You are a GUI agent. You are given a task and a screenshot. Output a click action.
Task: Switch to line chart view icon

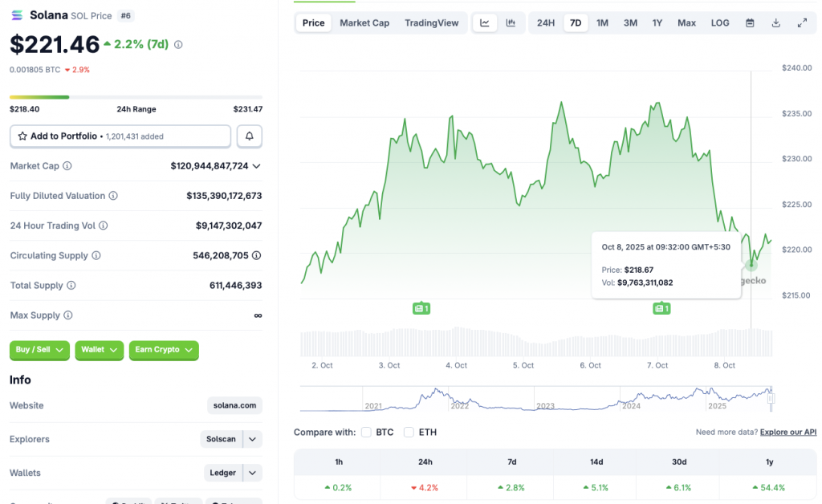485,23
